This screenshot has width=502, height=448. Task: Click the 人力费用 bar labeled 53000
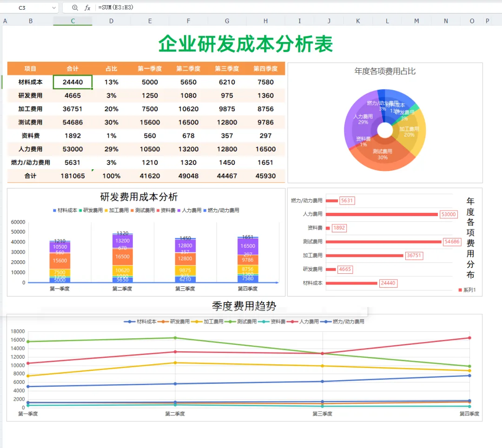(382, 214)
